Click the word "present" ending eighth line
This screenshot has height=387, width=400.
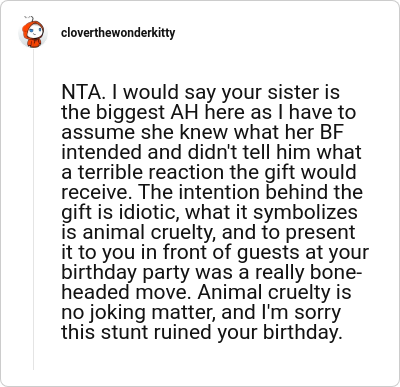tap(321, 233)
